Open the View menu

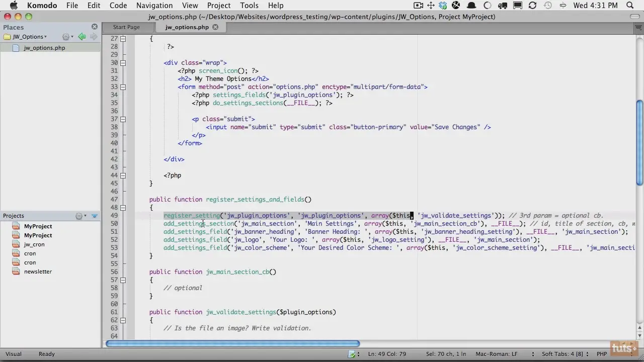click(x=190, y=6)
